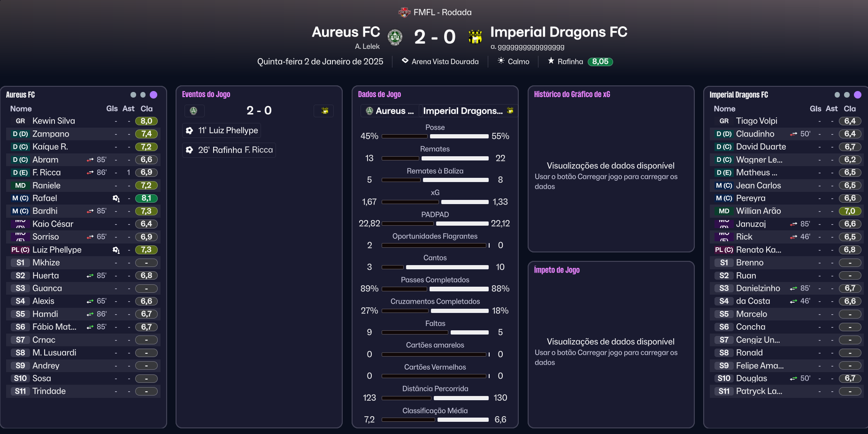Click the stadium icon next to Arena Vista Dourada
This screenshot has width=868, height=434.
point(405,61)
